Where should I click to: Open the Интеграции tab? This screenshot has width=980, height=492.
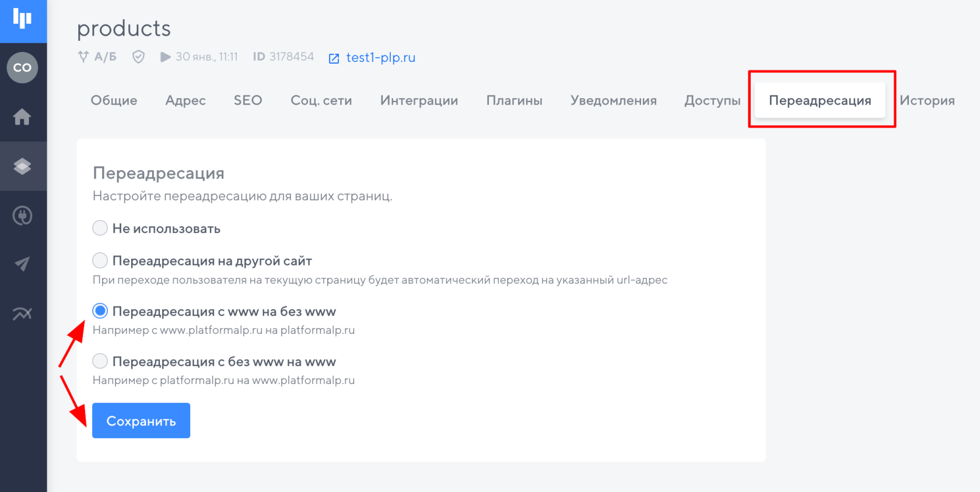tap(419, 100)
